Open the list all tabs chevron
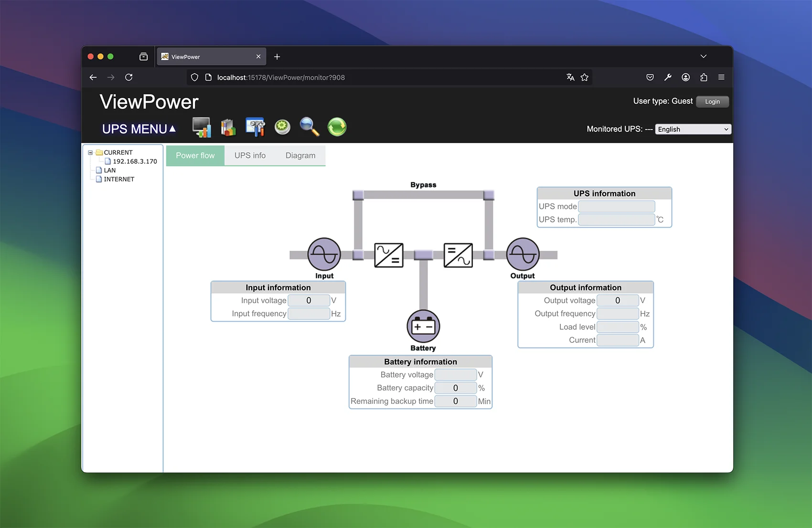Image resolution: width=812 pixels, height=528 pixels. pyautogui.click(x=704, y=56)
